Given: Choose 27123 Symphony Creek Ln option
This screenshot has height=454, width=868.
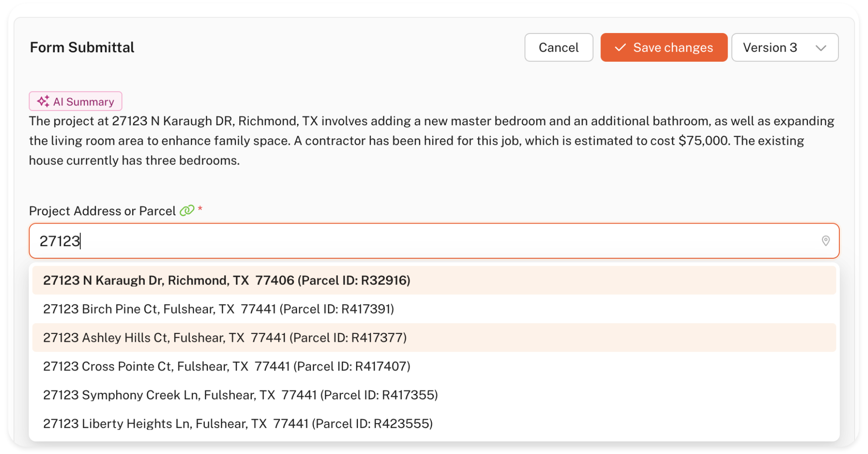Looking at the screenshot, I should (x=240, y=395).
